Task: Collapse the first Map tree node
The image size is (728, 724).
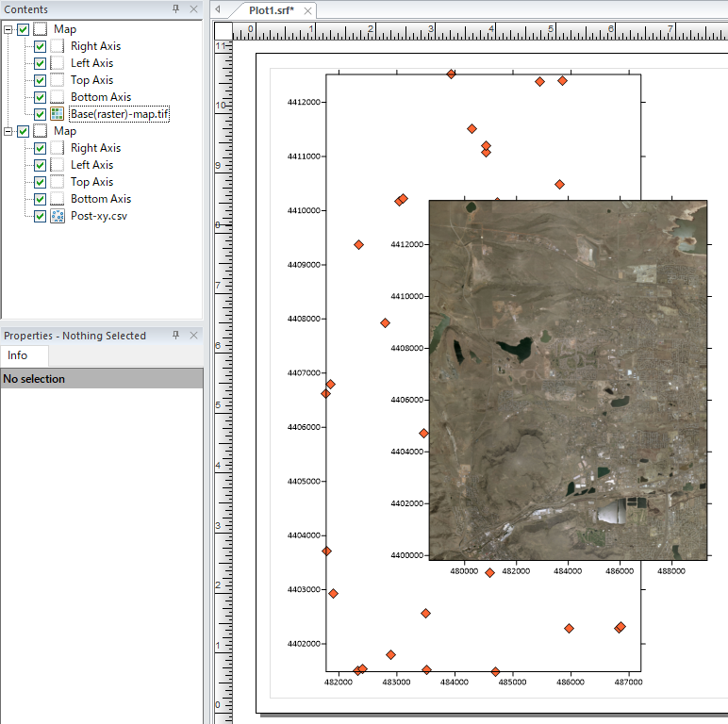Action: [x=8, y=30]
